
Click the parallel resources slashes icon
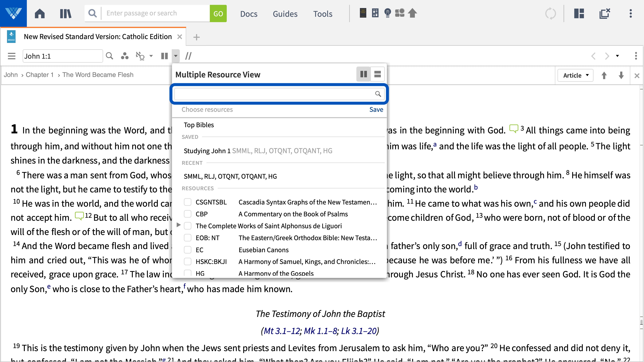pyautogui.click(x=188, y=56)
